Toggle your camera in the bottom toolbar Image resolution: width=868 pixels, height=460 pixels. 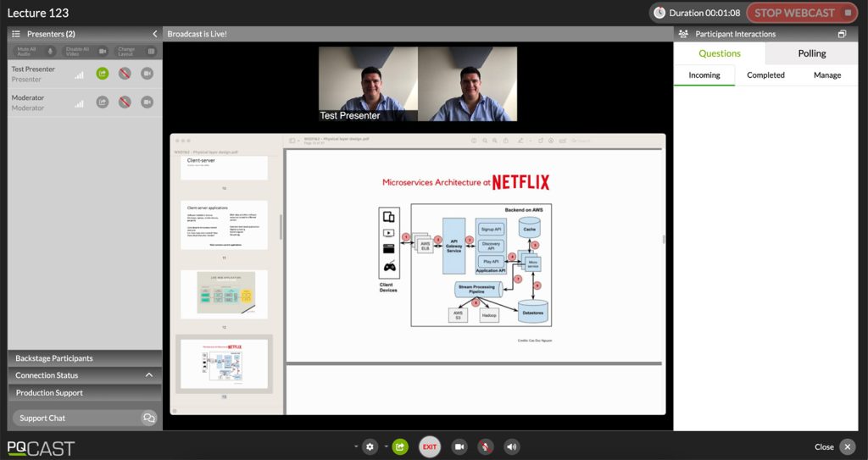point(459,446)
